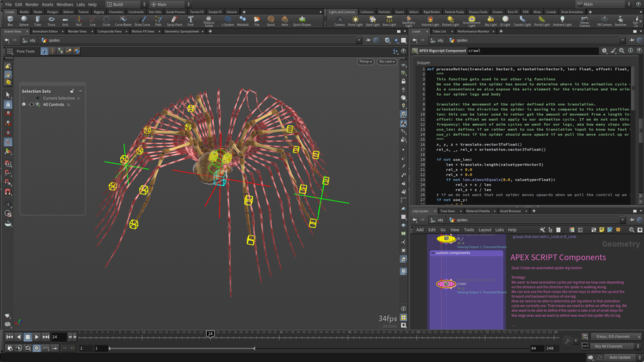This screenshot has width=644, height=362.
Task: Click the network editor Add menu
Action: click(420, 230)
